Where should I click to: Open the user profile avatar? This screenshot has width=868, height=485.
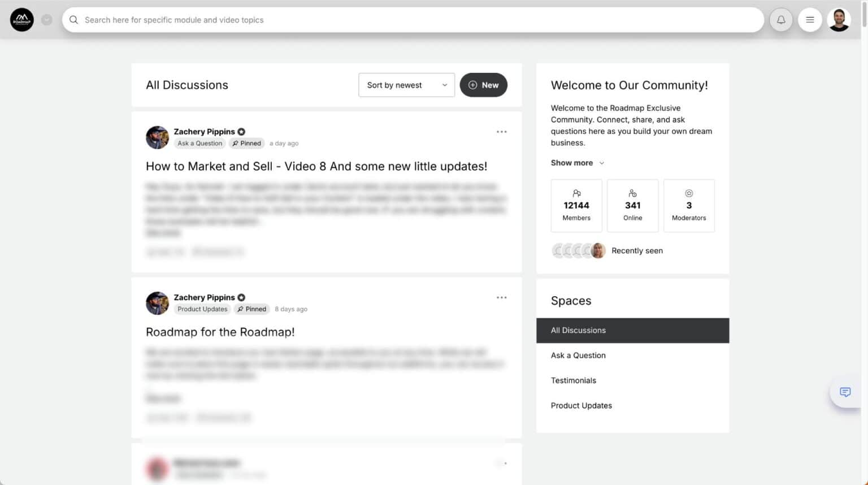[x=839, y=20]
